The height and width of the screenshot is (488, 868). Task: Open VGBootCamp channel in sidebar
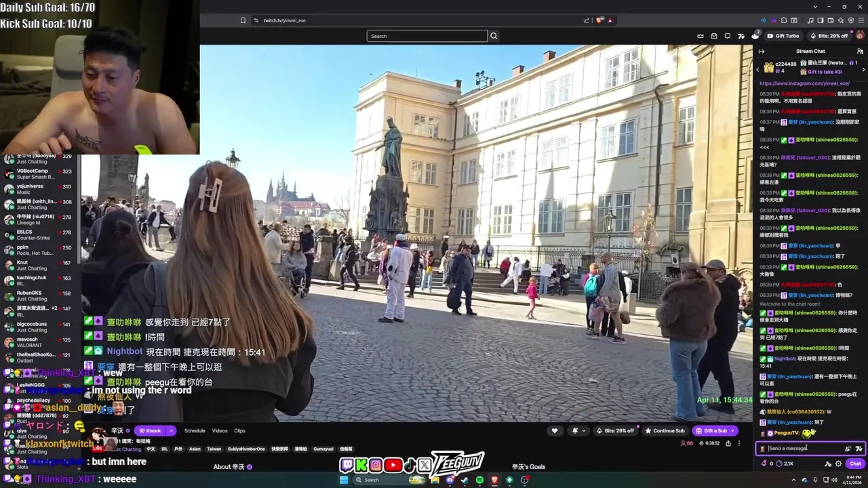(41, 174)
